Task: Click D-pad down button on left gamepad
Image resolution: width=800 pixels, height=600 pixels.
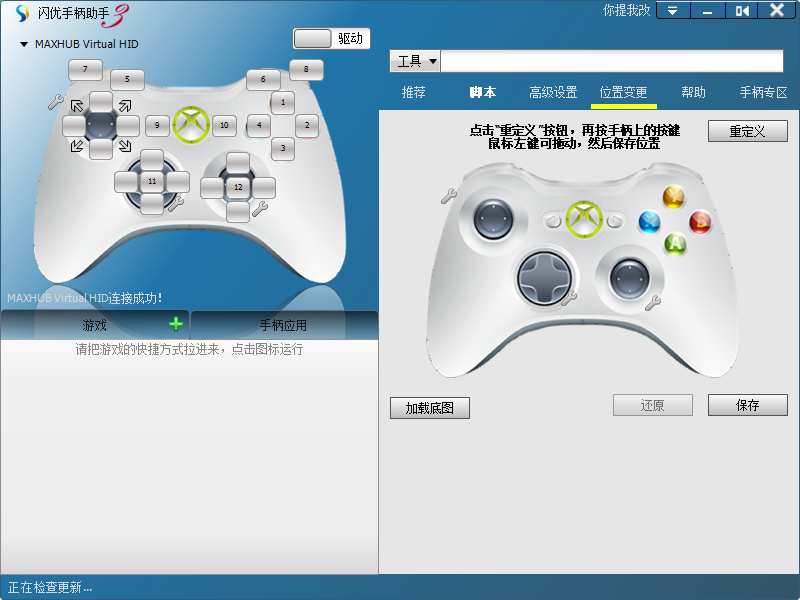Action: point(101,149)
